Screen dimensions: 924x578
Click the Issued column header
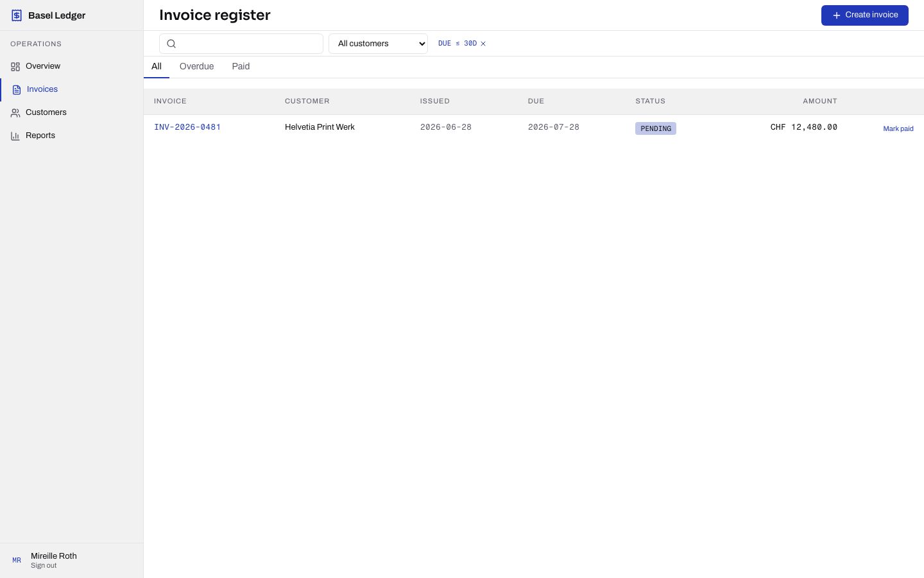pos(435,101)
